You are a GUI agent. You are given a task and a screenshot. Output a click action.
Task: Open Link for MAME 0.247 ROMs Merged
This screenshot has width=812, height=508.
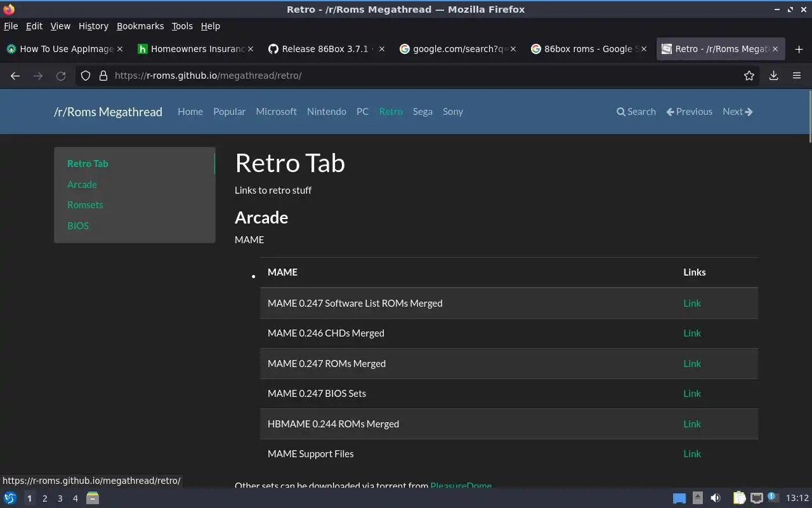pos(691,364)
